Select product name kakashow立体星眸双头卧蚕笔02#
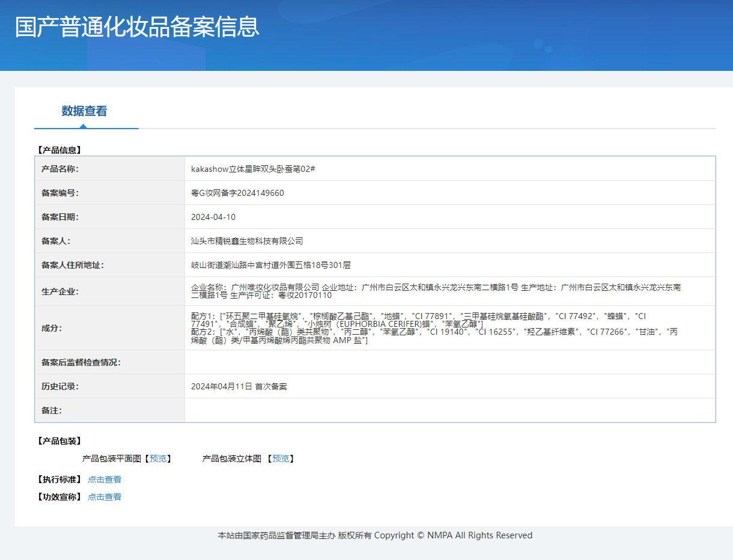Viewport: 733px width, 560px height. coord(253,169)
